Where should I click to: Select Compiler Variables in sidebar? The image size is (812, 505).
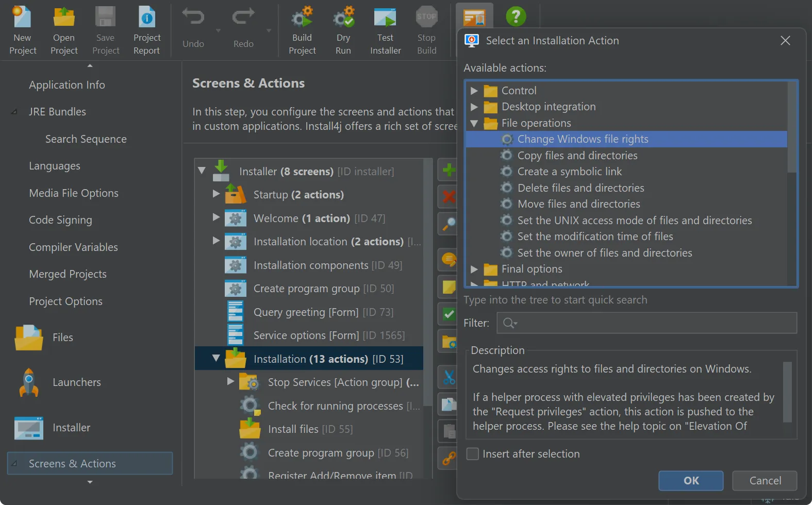pyautogui.click(x=73, y=247)
